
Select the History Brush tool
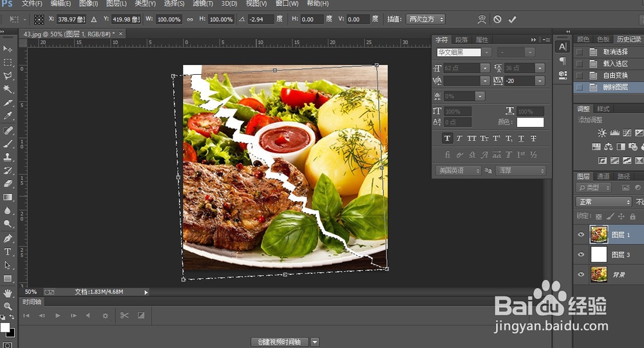pyautogui.click(x=7, y=170)
